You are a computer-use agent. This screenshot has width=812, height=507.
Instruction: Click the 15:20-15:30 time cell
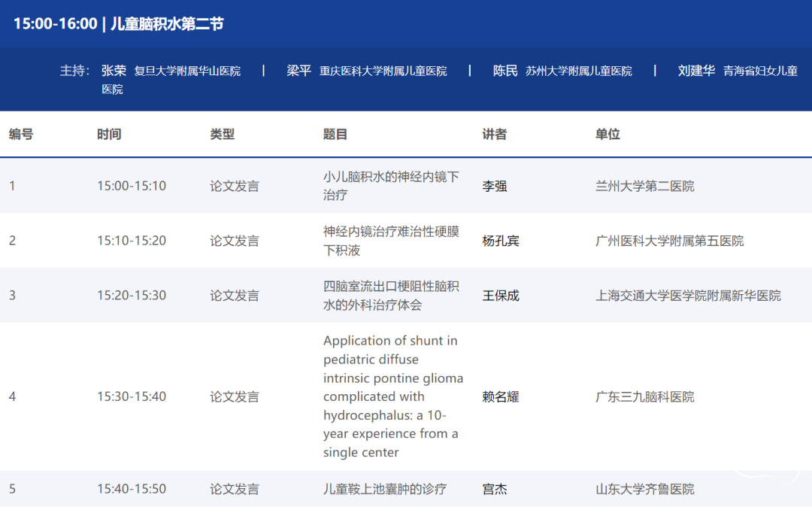[132, 296]
